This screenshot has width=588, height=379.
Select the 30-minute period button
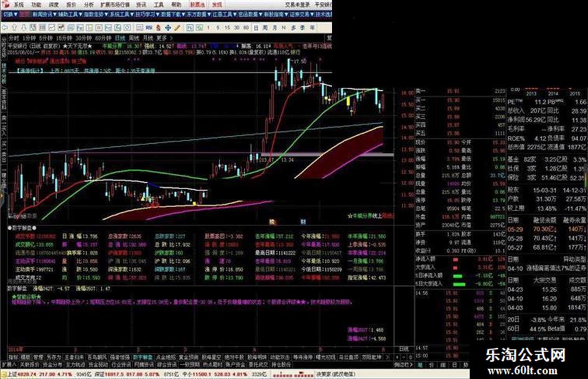tap(236, 28)
